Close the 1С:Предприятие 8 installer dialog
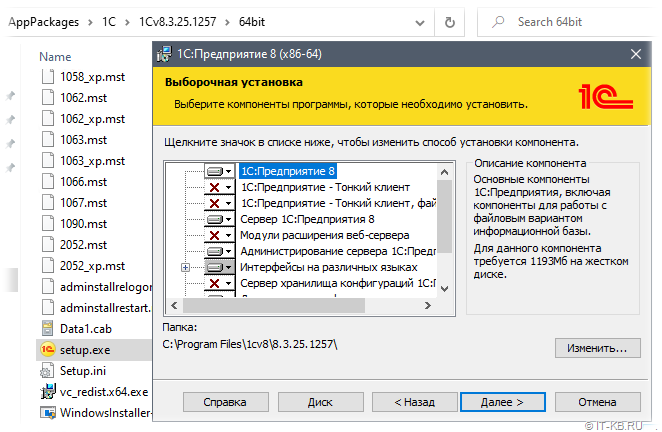Image resolution: width=662 pixels, height=432 pixels. pos(636,54)
